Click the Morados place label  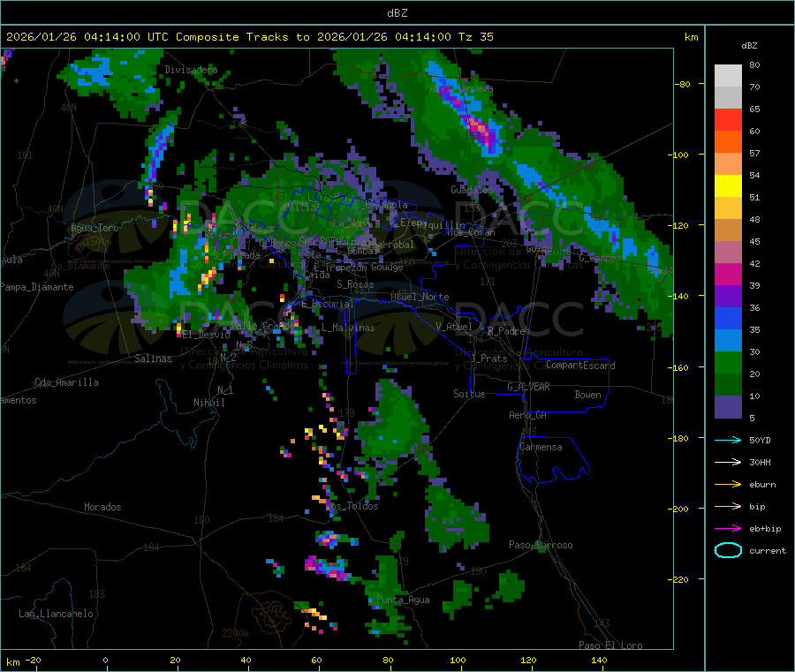pos(102,507)
